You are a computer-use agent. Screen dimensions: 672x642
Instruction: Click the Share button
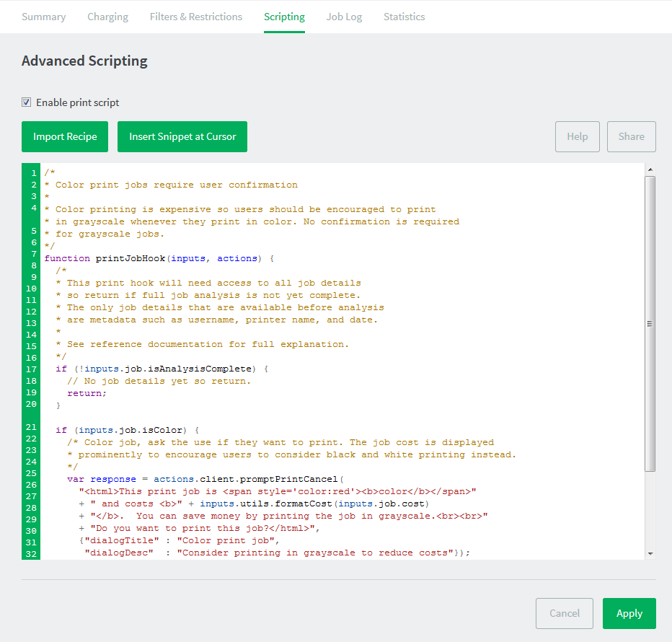point(632,136)
